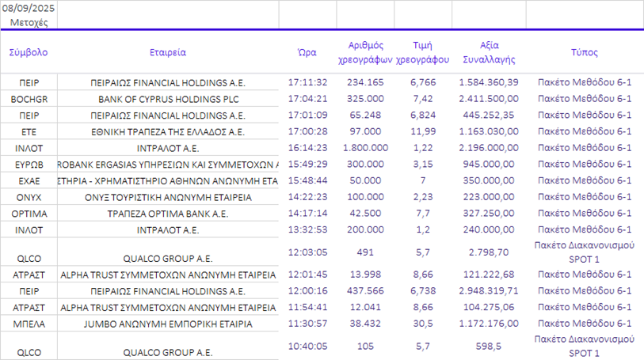Select the value cell 2.411.500,00

point(489,99)
